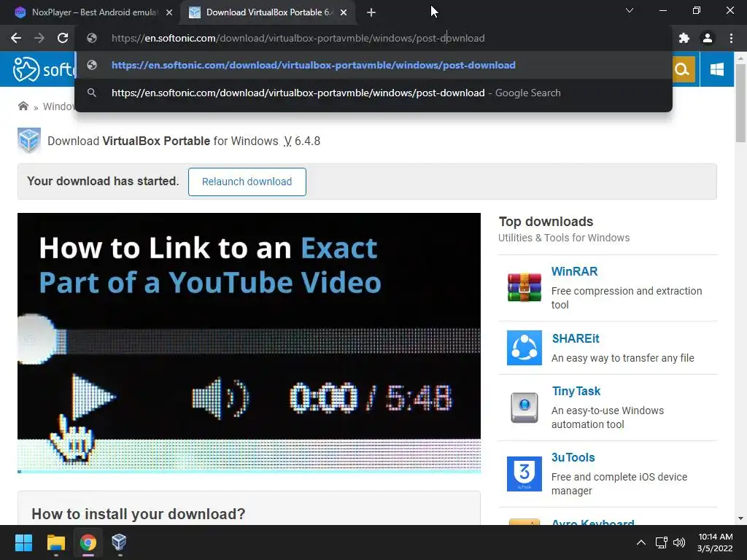Viewport: 747px width, 560px height.
Task: Click the 'Top downloads' heading
Action: tap(546, 222)
